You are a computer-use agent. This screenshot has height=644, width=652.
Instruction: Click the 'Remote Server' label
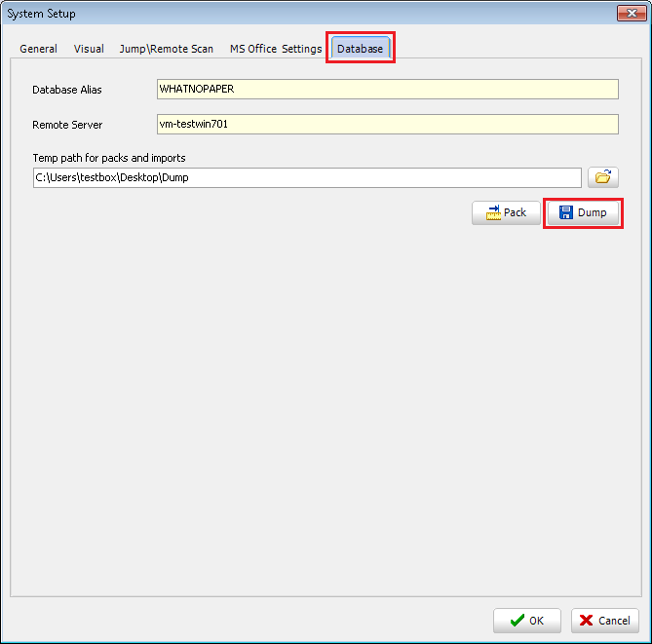67,125
